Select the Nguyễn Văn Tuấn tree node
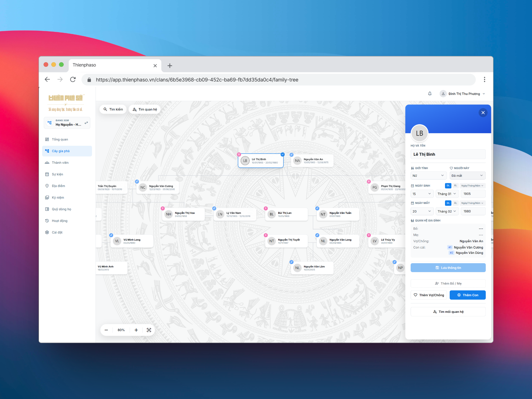 click(338, 214)
